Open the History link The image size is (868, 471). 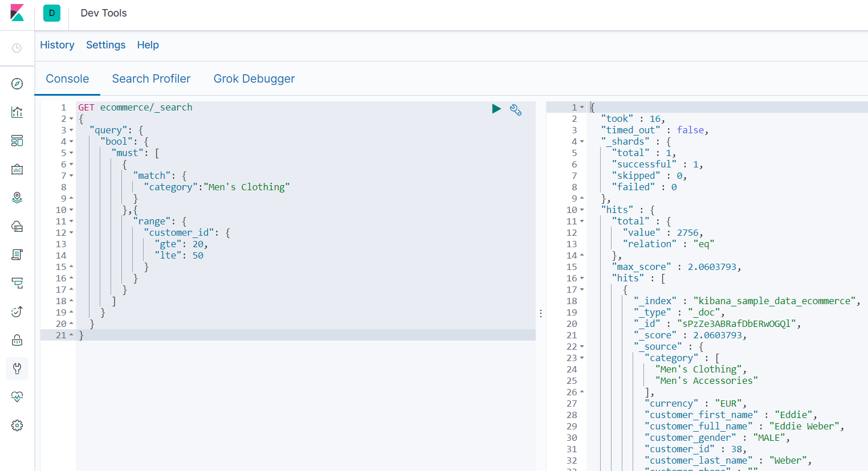tap(57, 45)
